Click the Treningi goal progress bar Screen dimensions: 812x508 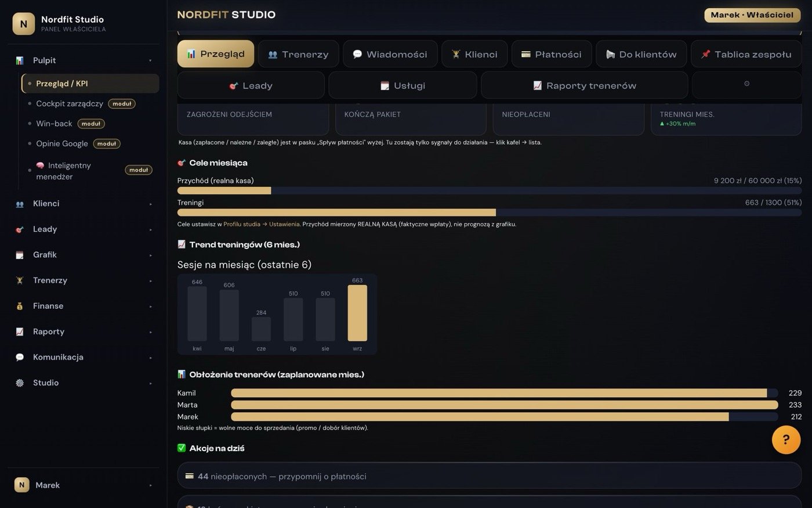coord(490,212)
